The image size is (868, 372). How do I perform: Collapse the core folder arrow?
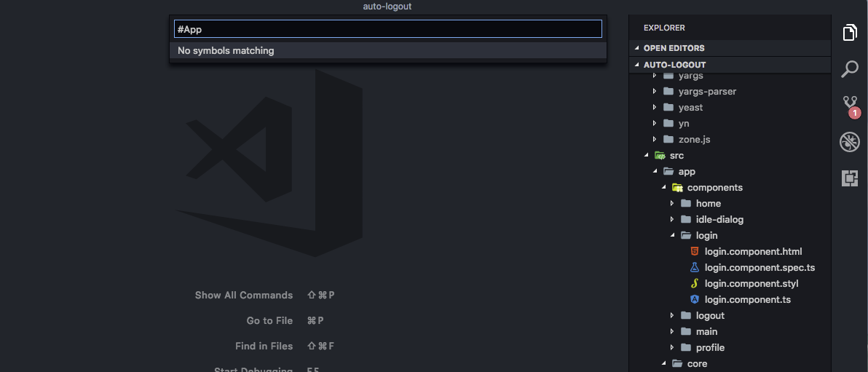[x=663, y=364]
